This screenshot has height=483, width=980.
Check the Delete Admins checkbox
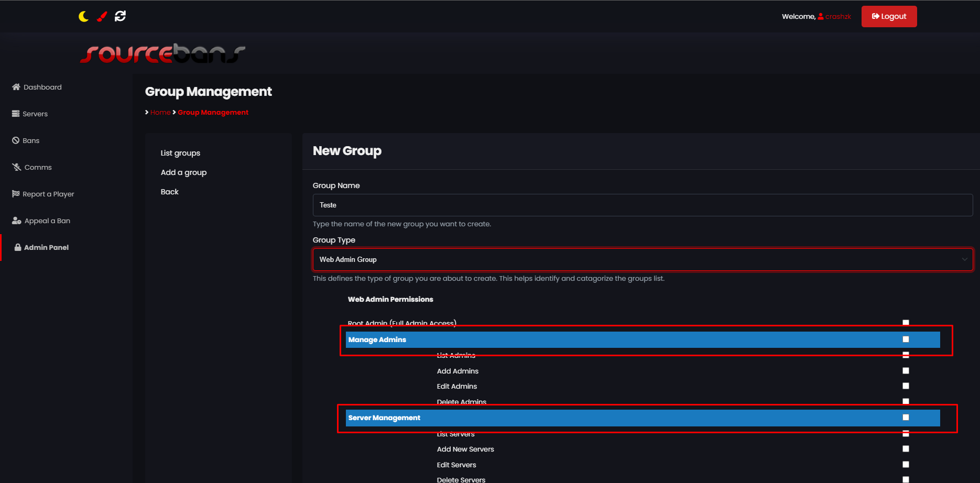pos(906,401)
